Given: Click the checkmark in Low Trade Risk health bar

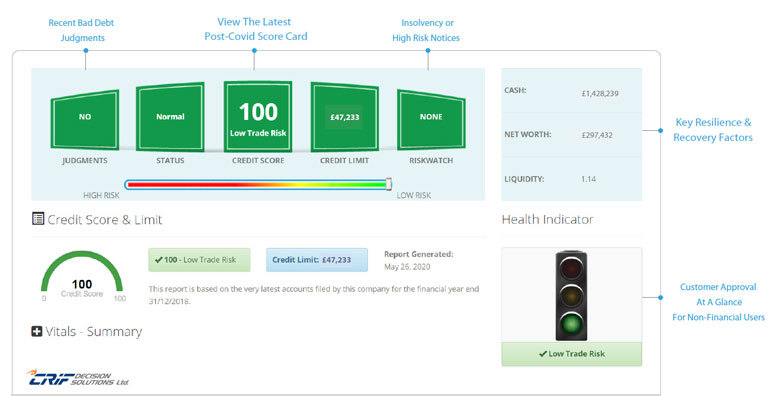Looking at the screenshot, I should 543,354.
